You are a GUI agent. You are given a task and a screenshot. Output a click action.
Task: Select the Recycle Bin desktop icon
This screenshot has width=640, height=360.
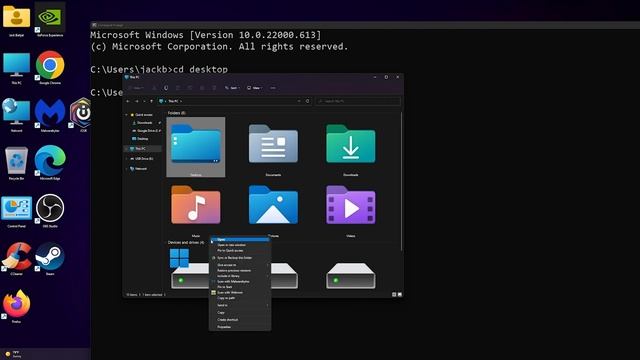[16, 163]
